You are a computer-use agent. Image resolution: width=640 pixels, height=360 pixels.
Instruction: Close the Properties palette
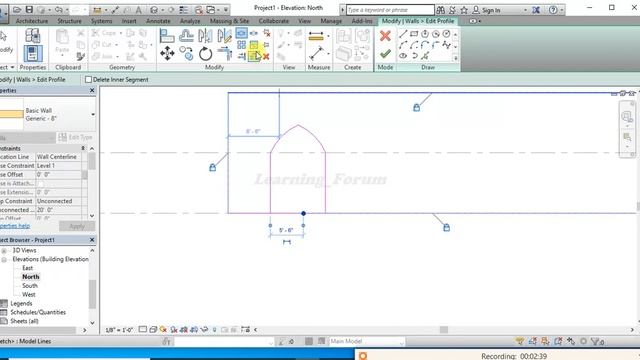(92, 90)
